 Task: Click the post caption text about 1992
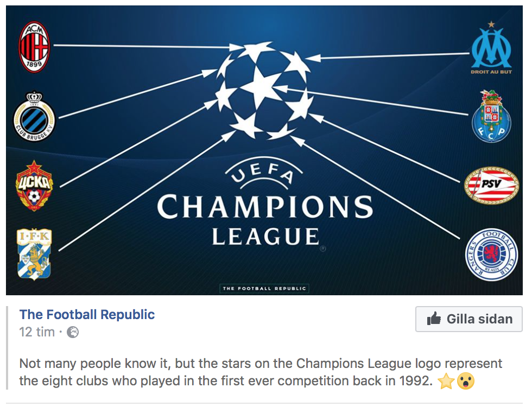pyautogui.click(x=261, y=372)
